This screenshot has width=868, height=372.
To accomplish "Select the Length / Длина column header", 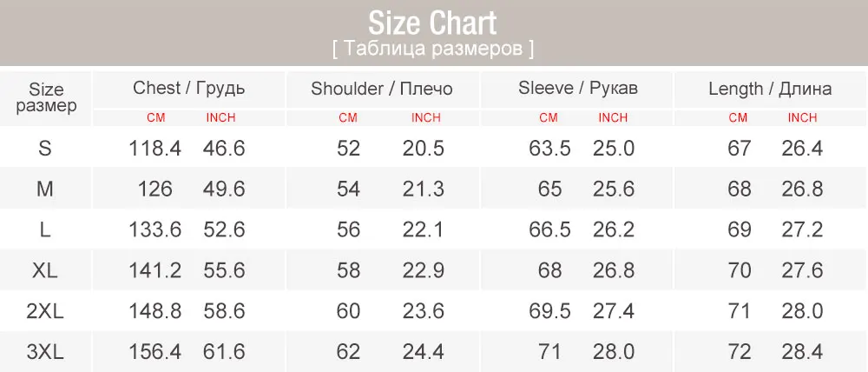I will (x=769, y=89).
